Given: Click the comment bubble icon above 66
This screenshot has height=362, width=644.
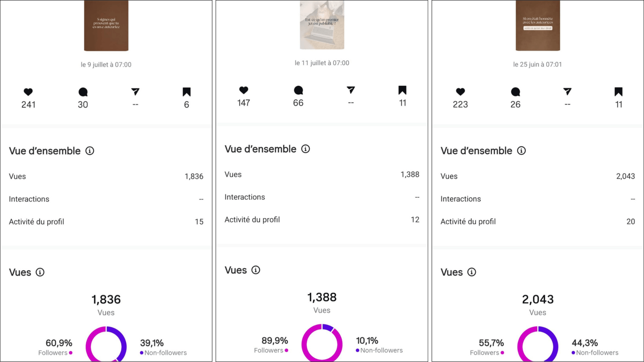Looking at the screenshot, I should pos(298,90).
